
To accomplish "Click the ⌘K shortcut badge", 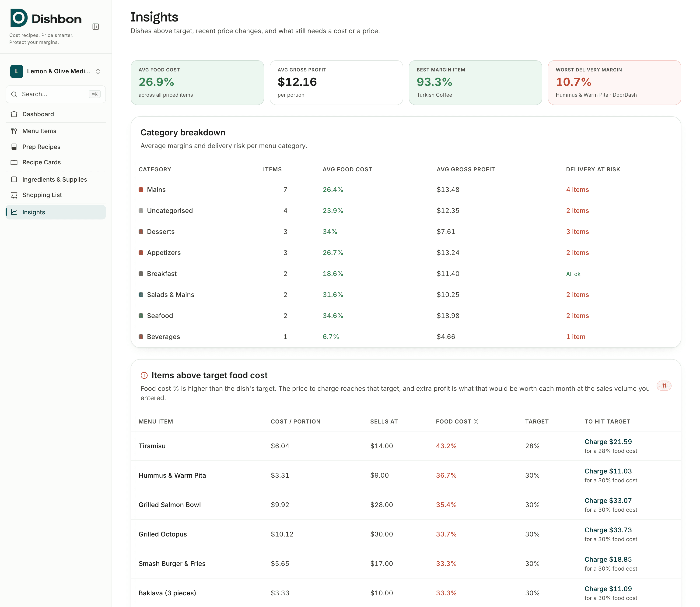I will click(94, 94).
